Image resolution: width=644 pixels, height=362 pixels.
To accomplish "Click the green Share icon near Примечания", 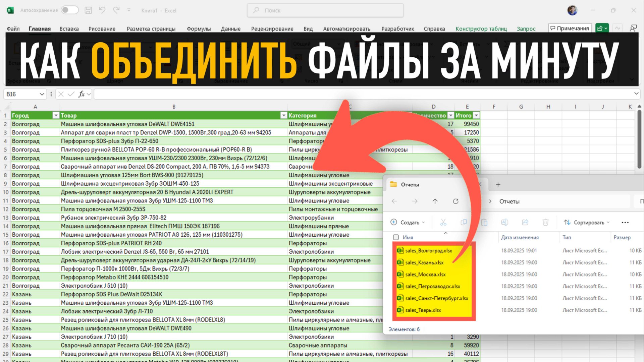I will point(601,28).
